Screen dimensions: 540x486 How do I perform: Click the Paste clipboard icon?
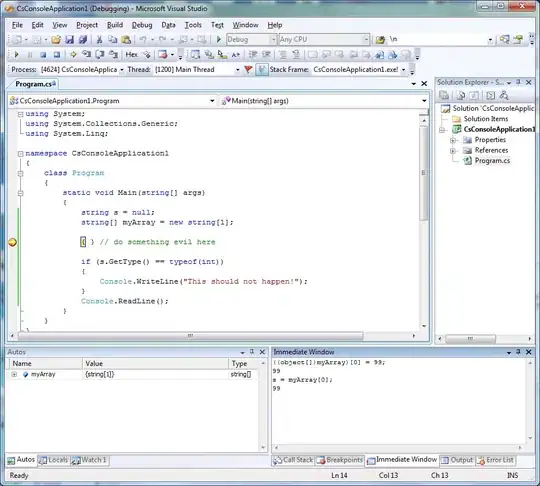[126, 40]
